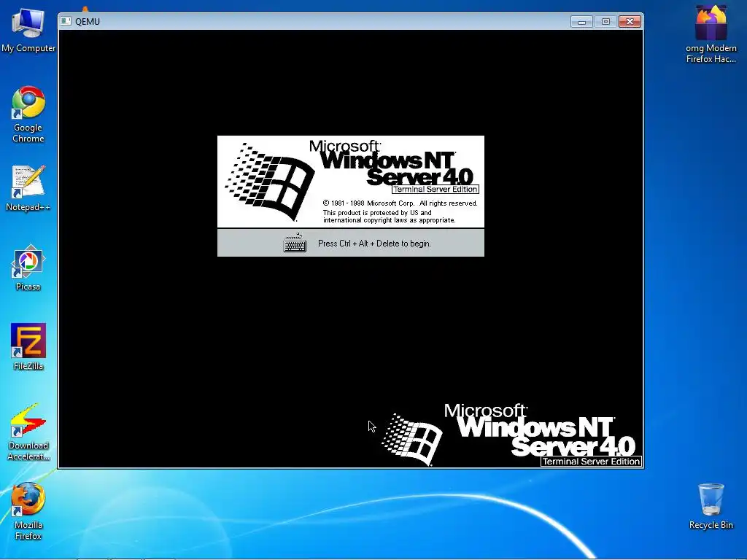Select the Recycle Bin icon
The image size is (747, 560).
pos(711,506)
